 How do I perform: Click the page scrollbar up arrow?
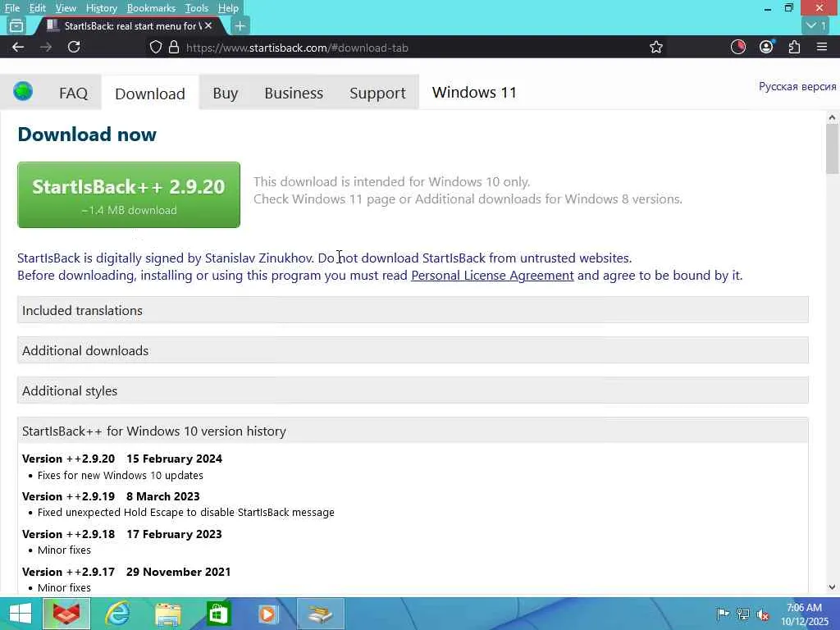(832, 117)
